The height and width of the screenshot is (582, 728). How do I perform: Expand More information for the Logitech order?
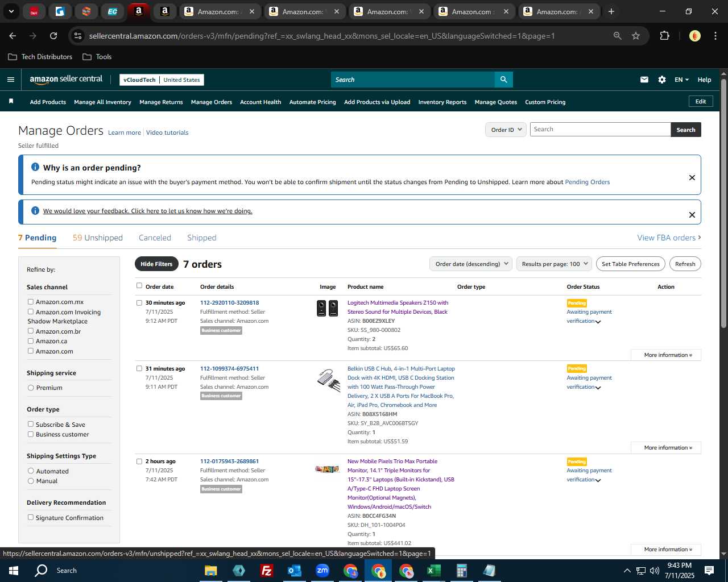click(x=666, y=355)
